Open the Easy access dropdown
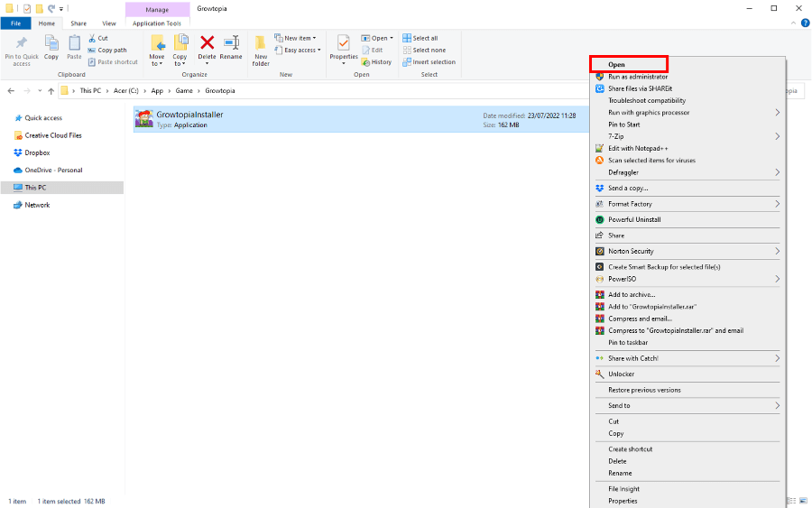Screen dimensions: 812x508 click(298, 51)
